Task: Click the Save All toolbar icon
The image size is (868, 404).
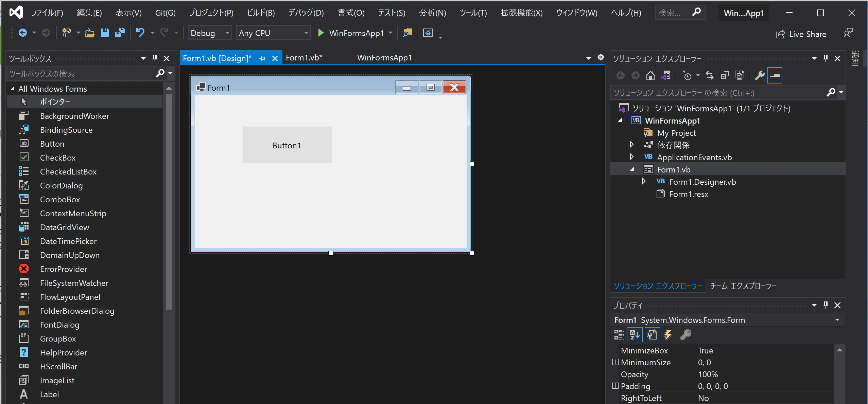Action: point(120,33)
